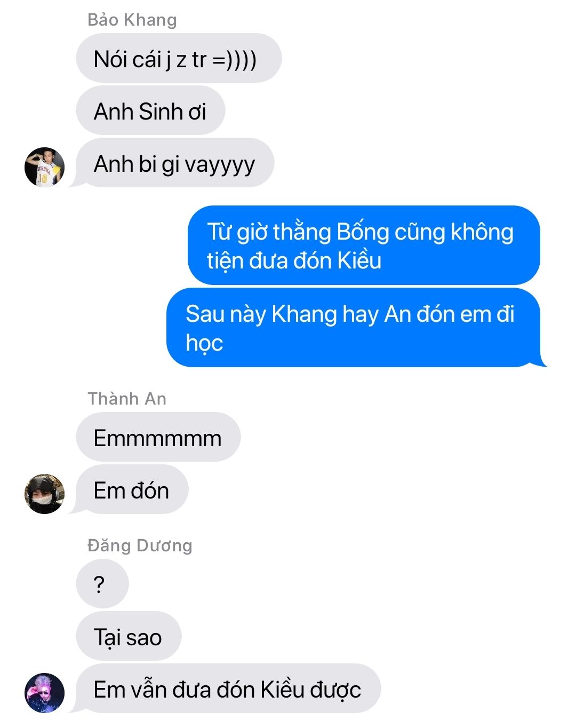576x728 pixels.
Task: Tap blue message 'Sau này Khang hay An'
Action: click(356, 328)
